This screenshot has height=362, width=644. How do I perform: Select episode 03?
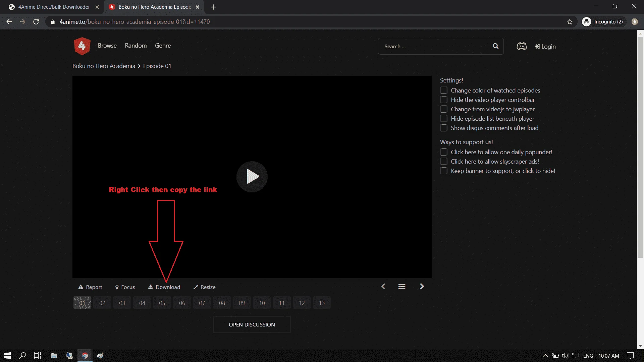pyautogui.click(x=122, y=303)
